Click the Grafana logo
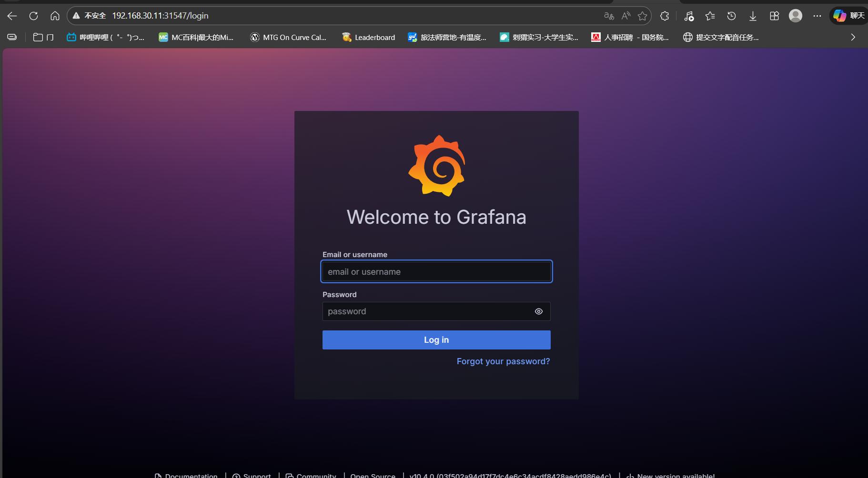This screenshot has width=868, height=478. click(x=437, y=166)
